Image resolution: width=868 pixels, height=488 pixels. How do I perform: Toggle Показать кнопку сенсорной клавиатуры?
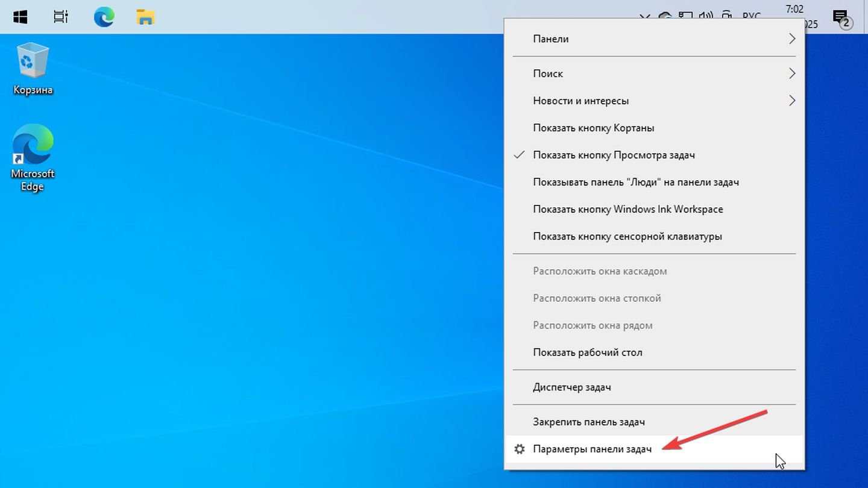click(654, 236)
